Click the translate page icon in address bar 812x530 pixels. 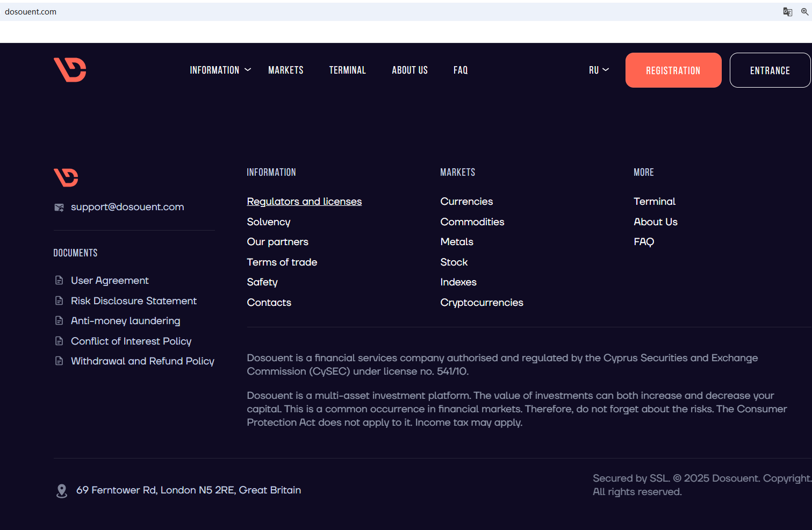click(x=788, y=12)
